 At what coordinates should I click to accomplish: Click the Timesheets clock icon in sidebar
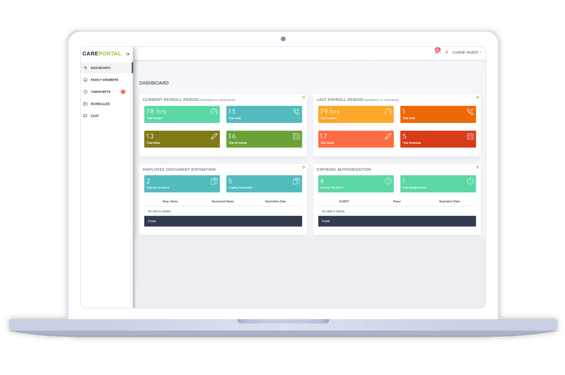click(85, 91)
